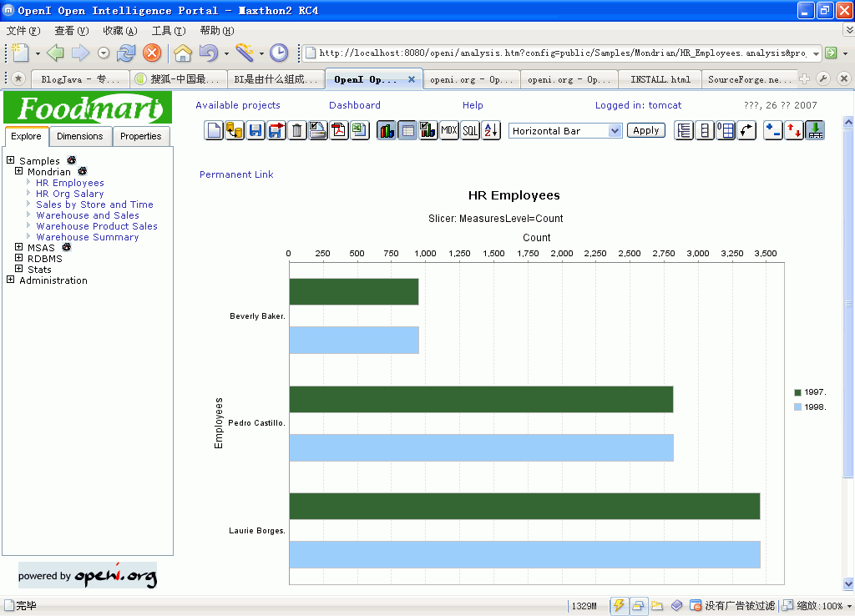Open the Warehouse Product Sales analysis
The width and height of the screenshot is (855, 616).
[x=97, y=226]
